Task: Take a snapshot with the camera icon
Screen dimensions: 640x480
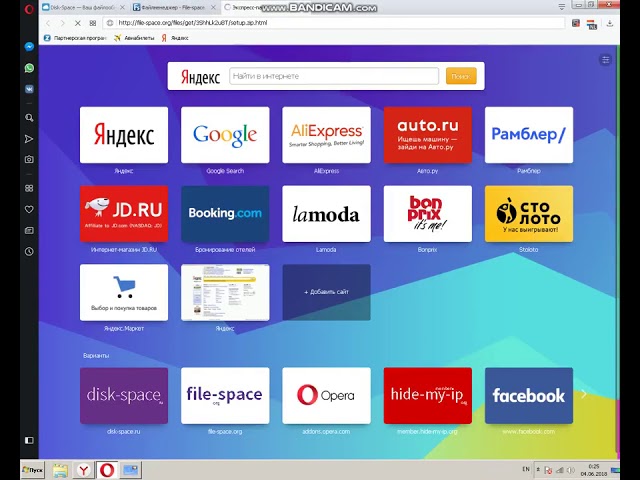Action: [29, 159]
